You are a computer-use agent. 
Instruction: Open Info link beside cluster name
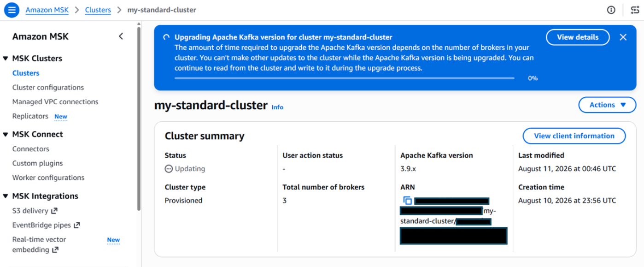[x=277, y=107]
